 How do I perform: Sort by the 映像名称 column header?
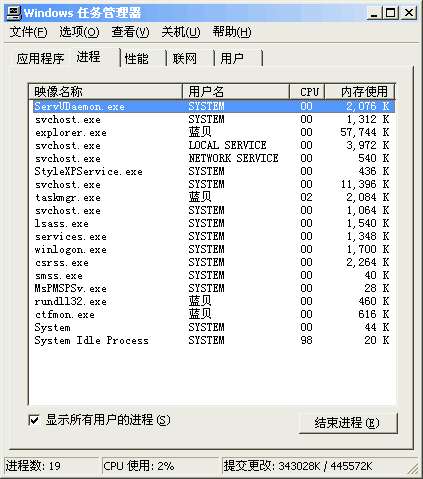tap(106, 92)
